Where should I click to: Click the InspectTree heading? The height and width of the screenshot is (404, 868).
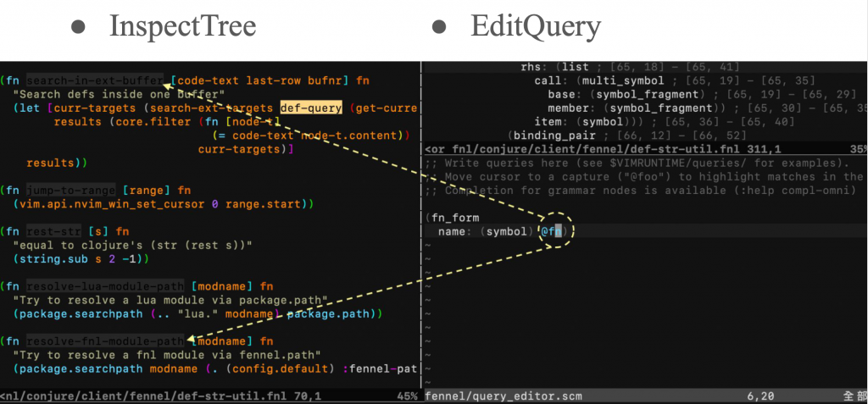tap(183, 26)
